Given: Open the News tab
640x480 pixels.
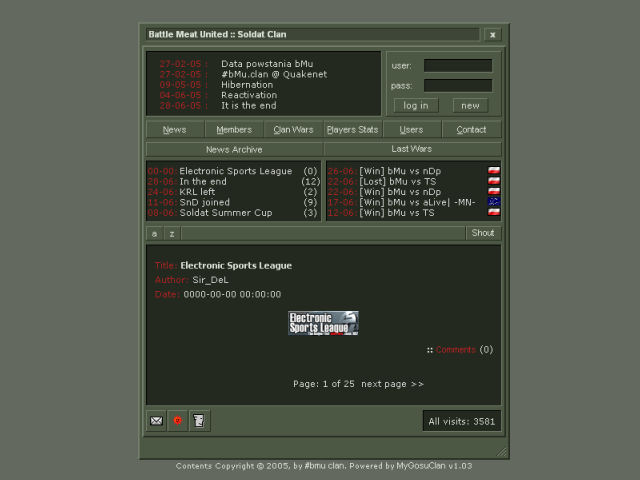Looking at the screenshot, I should tap(175, 129).
